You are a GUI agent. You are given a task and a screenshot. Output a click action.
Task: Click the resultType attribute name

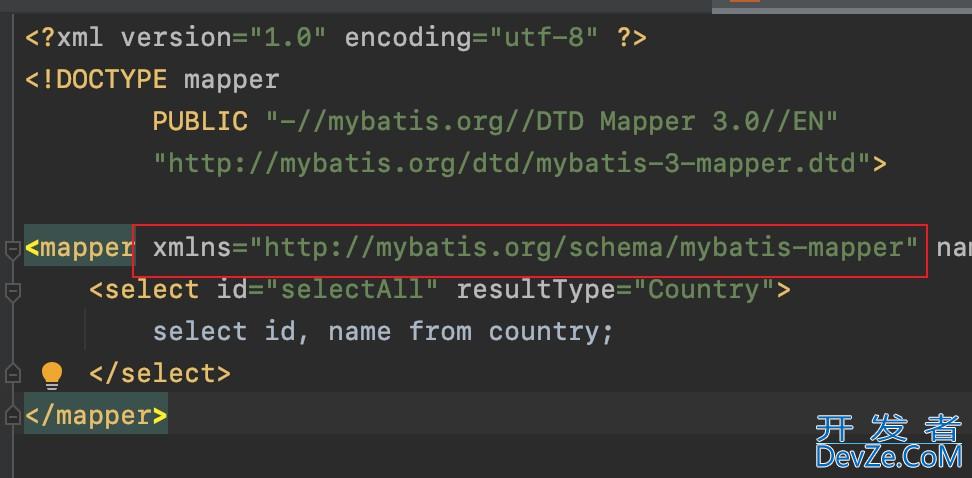pos(535,290)
